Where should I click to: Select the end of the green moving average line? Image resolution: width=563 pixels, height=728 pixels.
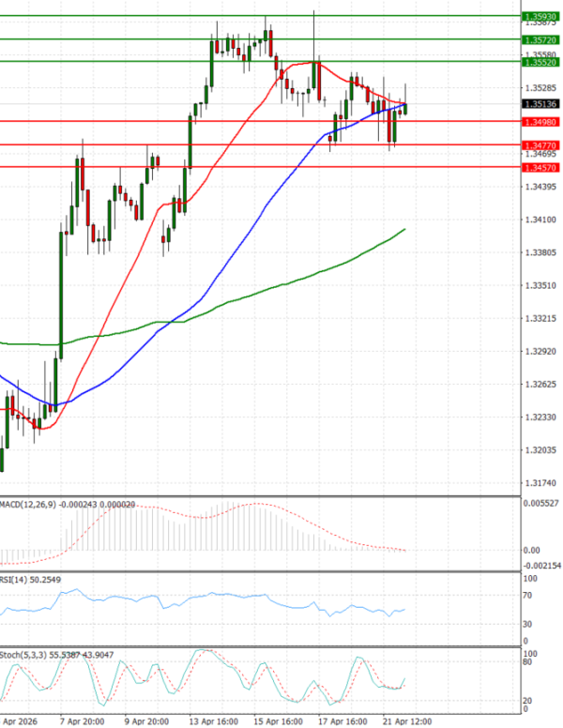tap(404, 229)
